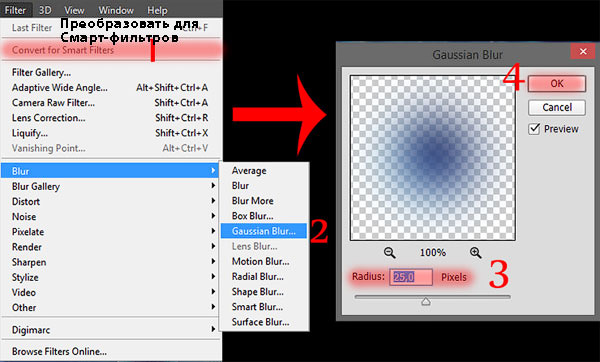Click the Pixels unit label
600x362 pixels.
pyautogui.click(x=454, y=277)
